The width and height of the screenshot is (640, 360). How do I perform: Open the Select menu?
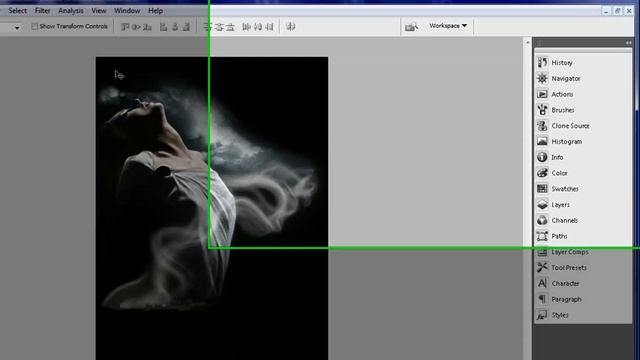[18, 11]
